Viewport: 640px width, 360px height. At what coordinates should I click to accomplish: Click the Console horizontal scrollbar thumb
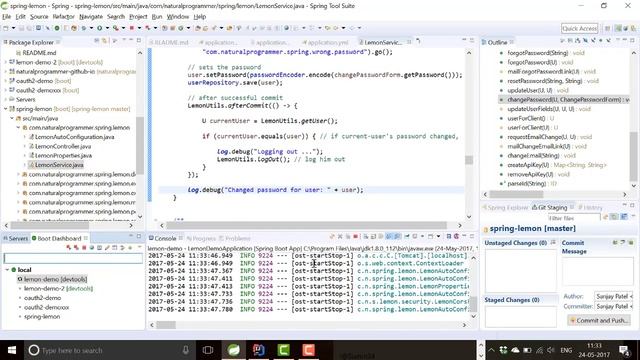coord(166,325)
